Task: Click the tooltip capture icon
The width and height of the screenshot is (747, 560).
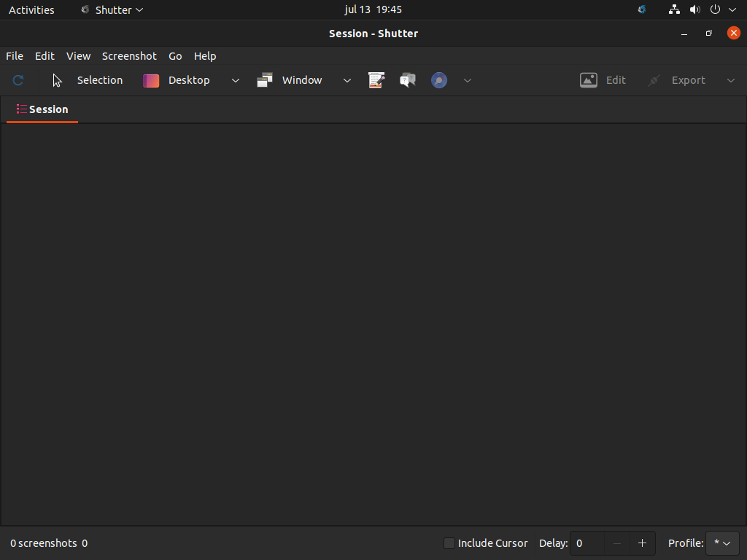Action: tap(408, 80)
